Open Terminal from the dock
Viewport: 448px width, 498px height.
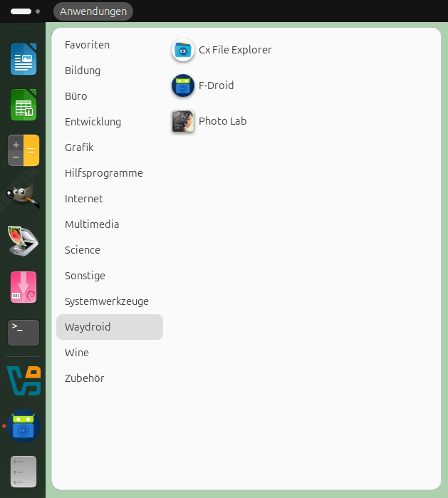pyautogui.click(x=24, y=332)
